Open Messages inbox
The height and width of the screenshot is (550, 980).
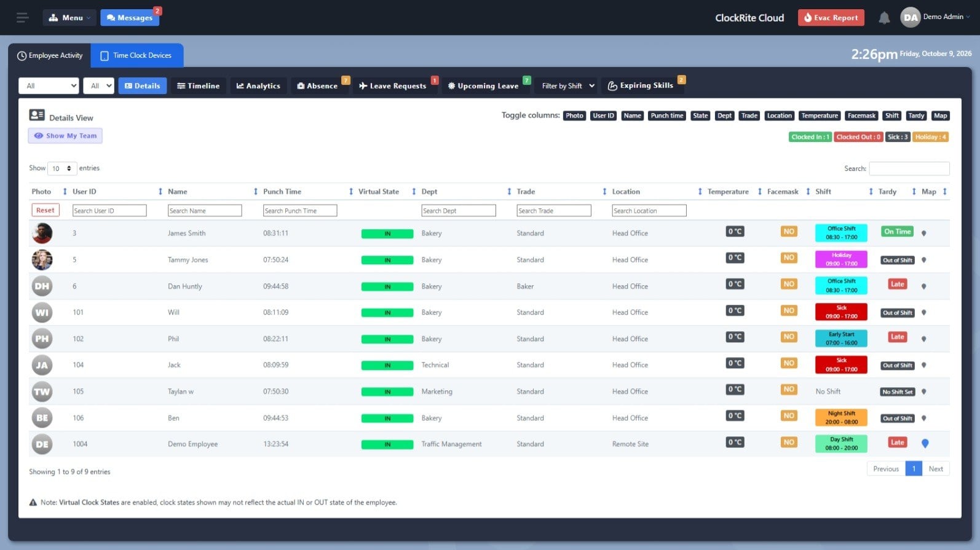tap(130, 18)
